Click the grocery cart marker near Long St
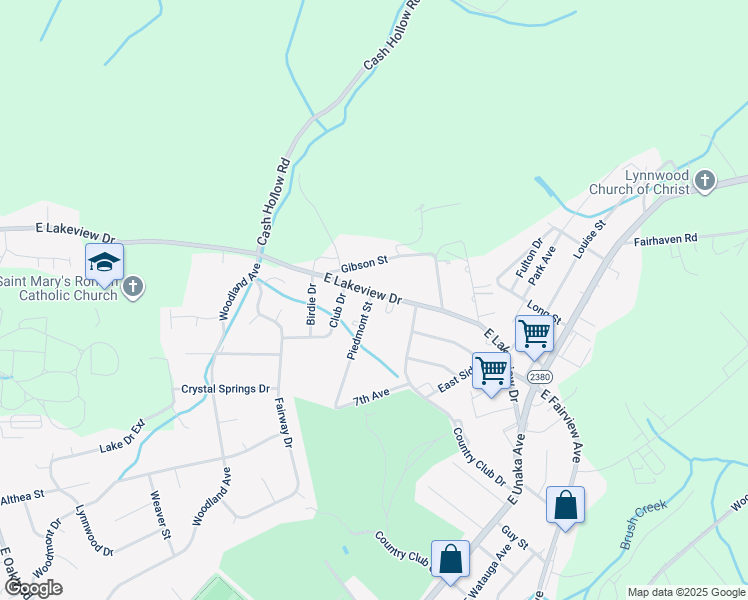This screenshot has width=748, height=600. (534, 337)
